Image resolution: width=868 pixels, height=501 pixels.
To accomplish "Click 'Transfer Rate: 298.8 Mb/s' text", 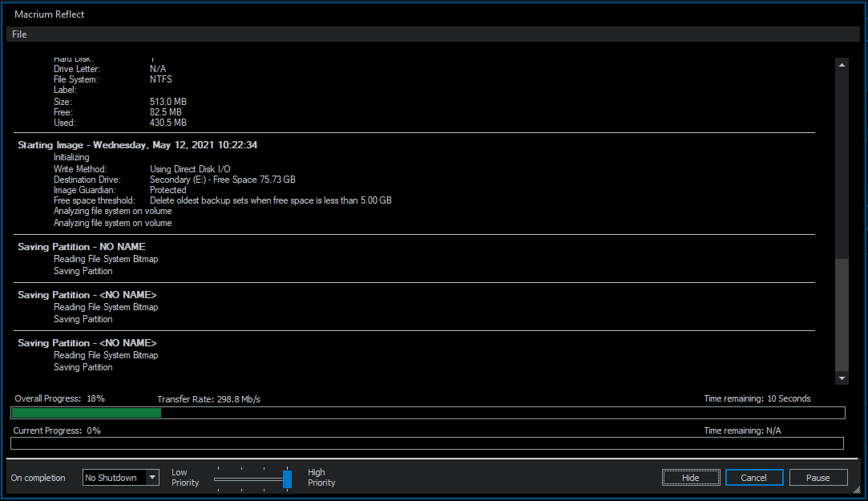I will point(208,399).
